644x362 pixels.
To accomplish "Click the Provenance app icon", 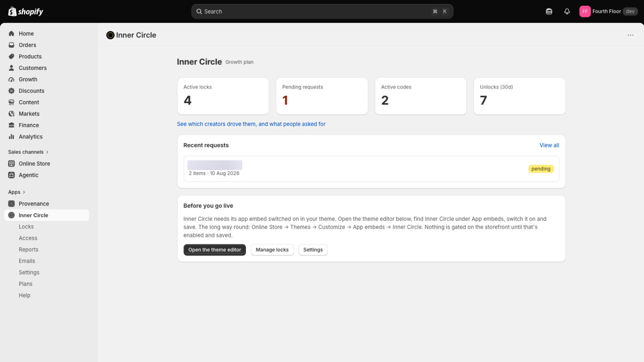I will tap(11, 204).
